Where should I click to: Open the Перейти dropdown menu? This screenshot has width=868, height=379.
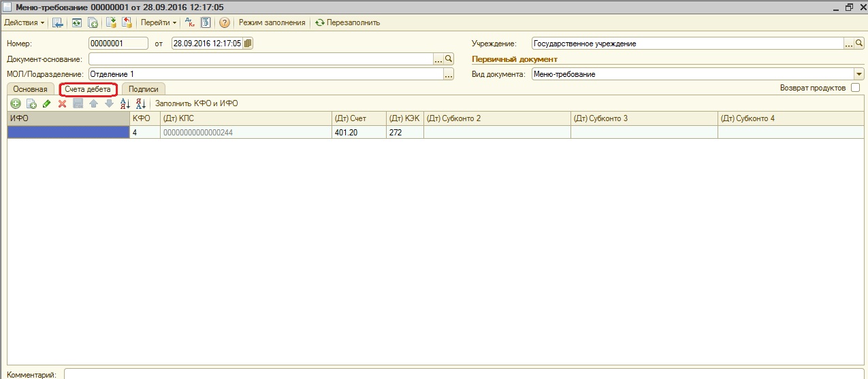coord(158,22)
